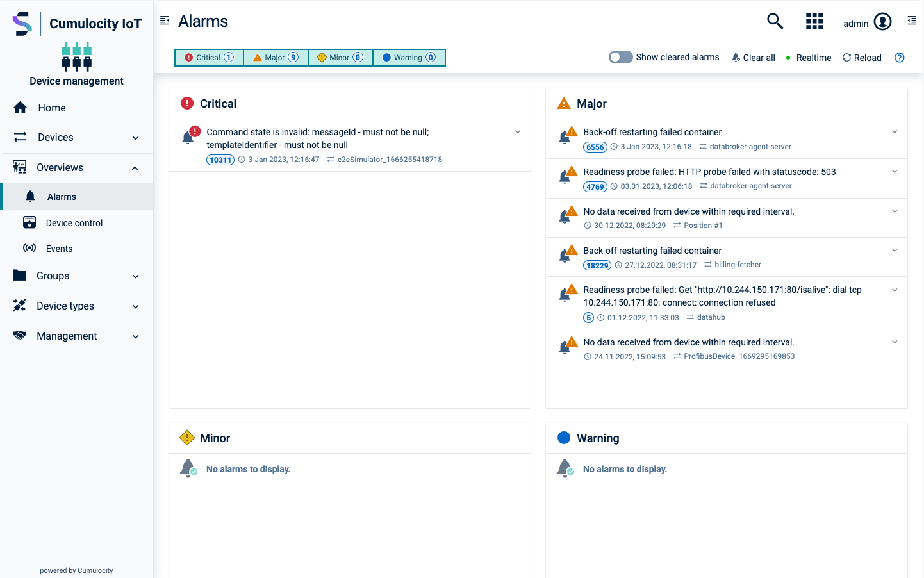The height and width of the screenshot is (578, 924).
Task: Open the application switcher grid icon
Action: [814, 21]
